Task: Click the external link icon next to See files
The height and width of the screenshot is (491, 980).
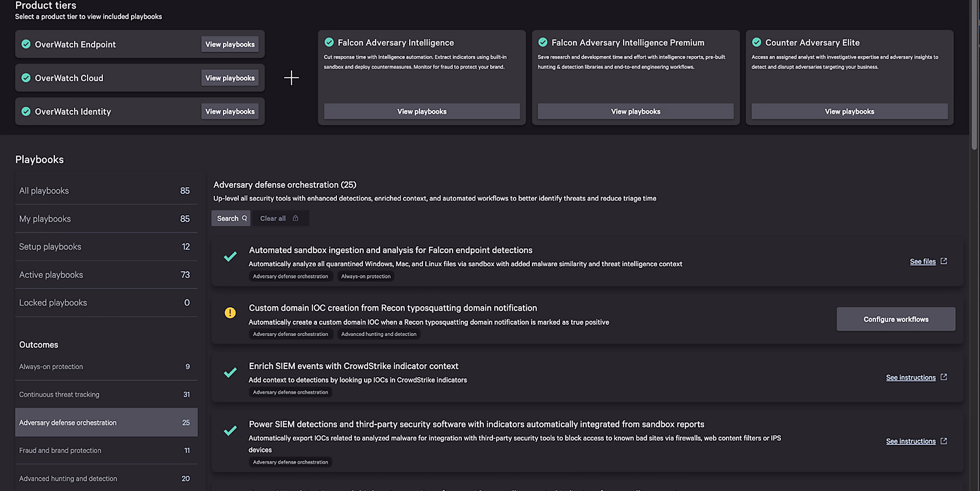Action: click(944, 261)
